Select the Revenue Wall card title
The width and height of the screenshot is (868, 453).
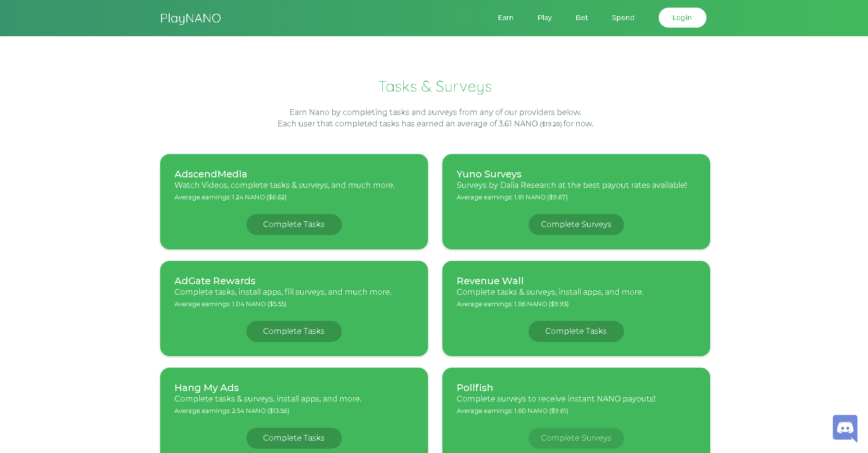point(490,281)
